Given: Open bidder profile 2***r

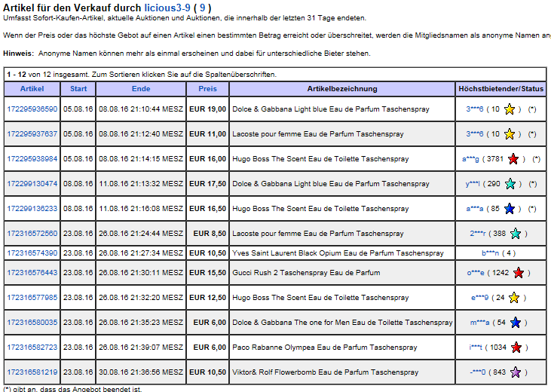Looking at the screenshot, I should 478,234.
